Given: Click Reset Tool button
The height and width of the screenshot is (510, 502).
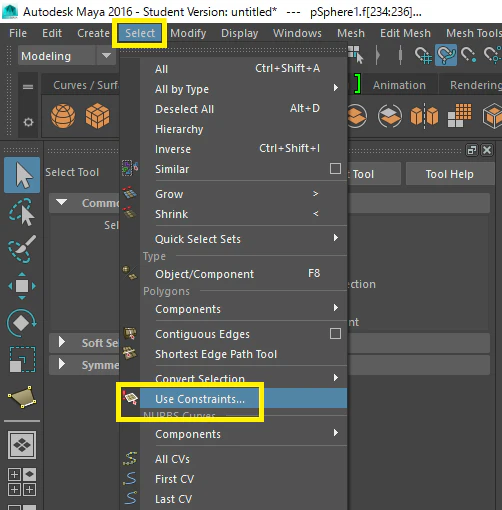Looking at the screenshot, I should coord(374,174).
